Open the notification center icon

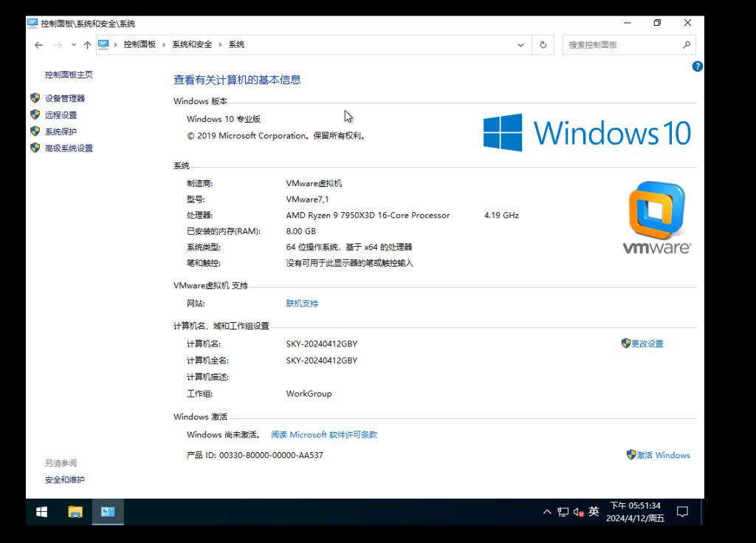click(x=683, y=511)
